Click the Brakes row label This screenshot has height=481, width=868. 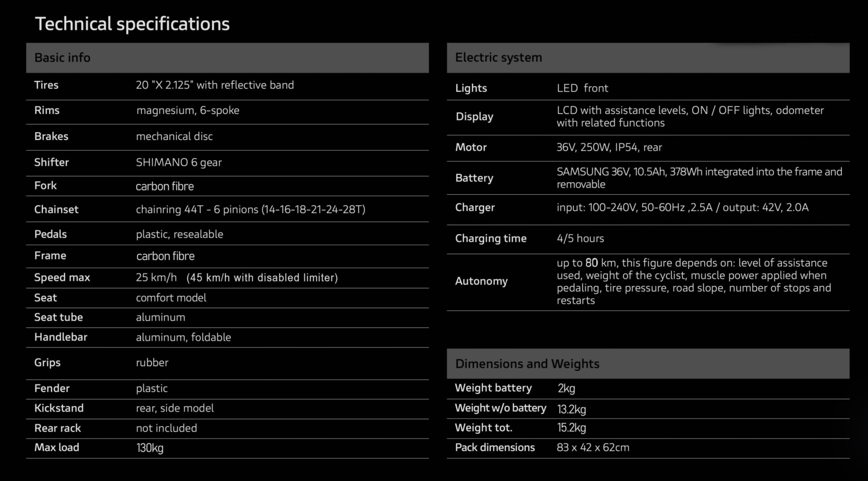tap(51, 136)
